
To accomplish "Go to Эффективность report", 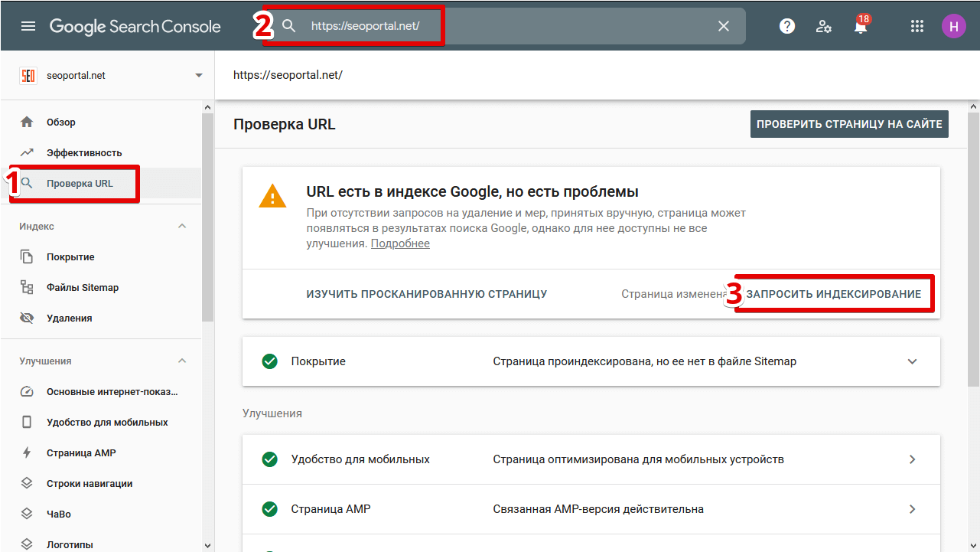I will click(x=83, y=153).
